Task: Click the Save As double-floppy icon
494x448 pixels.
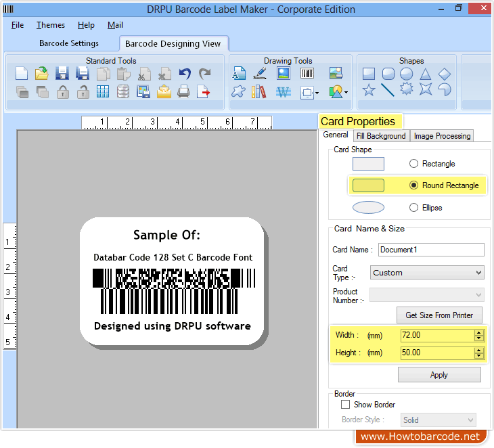Action: click(83, 73)
